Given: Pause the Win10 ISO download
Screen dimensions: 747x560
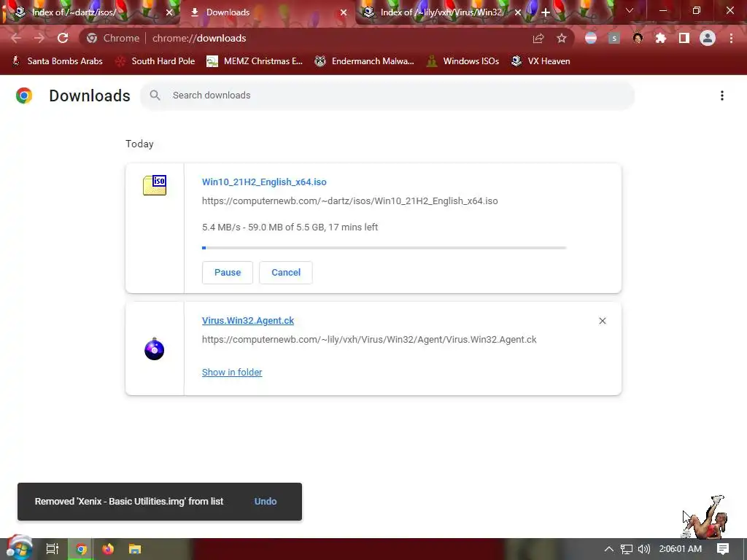Looking at the screenshot, I should (228, 273).
